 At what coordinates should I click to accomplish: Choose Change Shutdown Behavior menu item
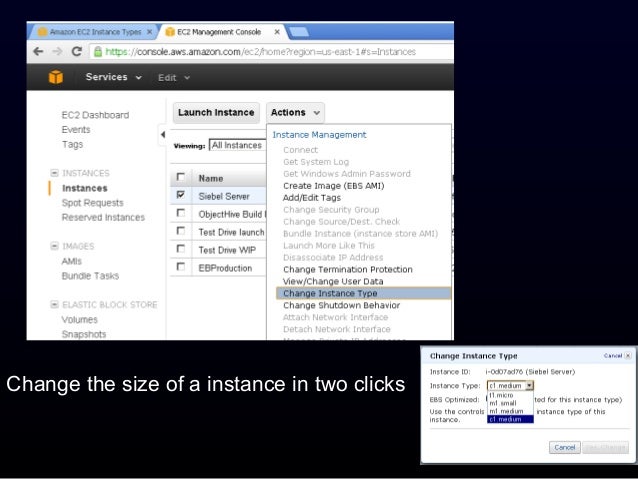(341, 305)
